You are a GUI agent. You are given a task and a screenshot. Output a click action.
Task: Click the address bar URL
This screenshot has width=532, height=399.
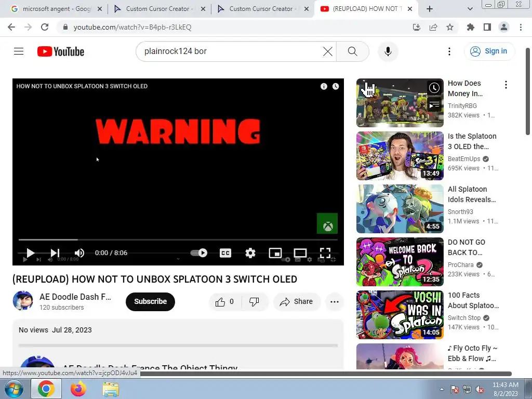pyautogui.click(x=132, y=27)
